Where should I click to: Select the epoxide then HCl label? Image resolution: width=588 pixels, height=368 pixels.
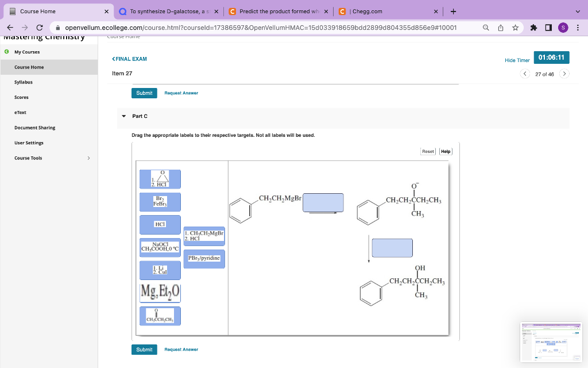coord(160,179)
